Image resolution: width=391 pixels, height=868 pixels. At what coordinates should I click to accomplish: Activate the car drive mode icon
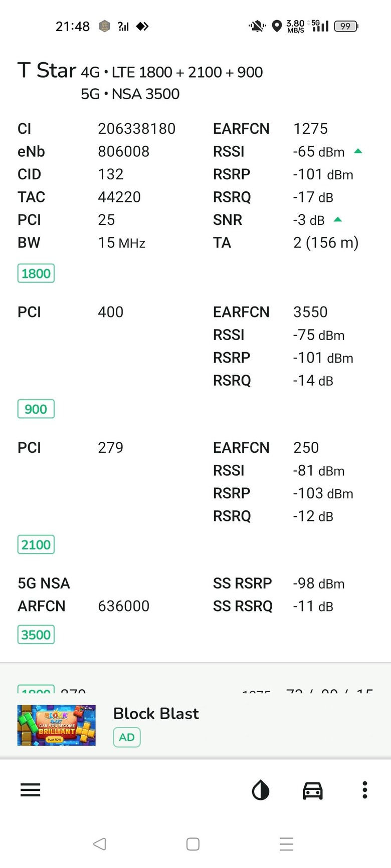[313, 790]
